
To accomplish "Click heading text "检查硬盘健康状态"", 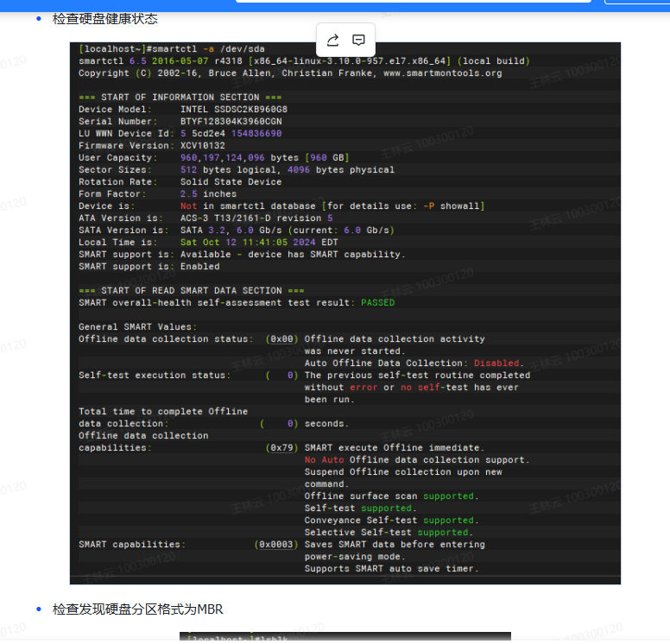I will coord(105,19).
